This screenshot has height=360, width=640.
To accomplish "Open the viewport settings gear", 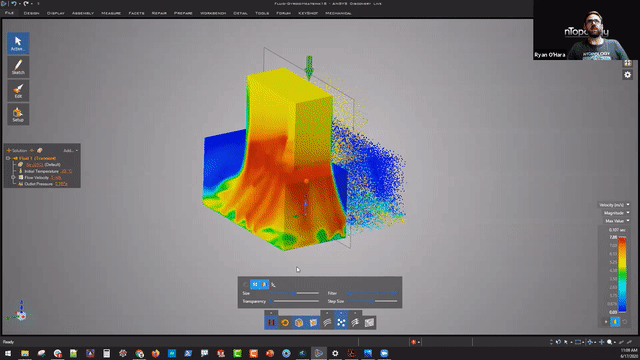I will pos(627,75).
